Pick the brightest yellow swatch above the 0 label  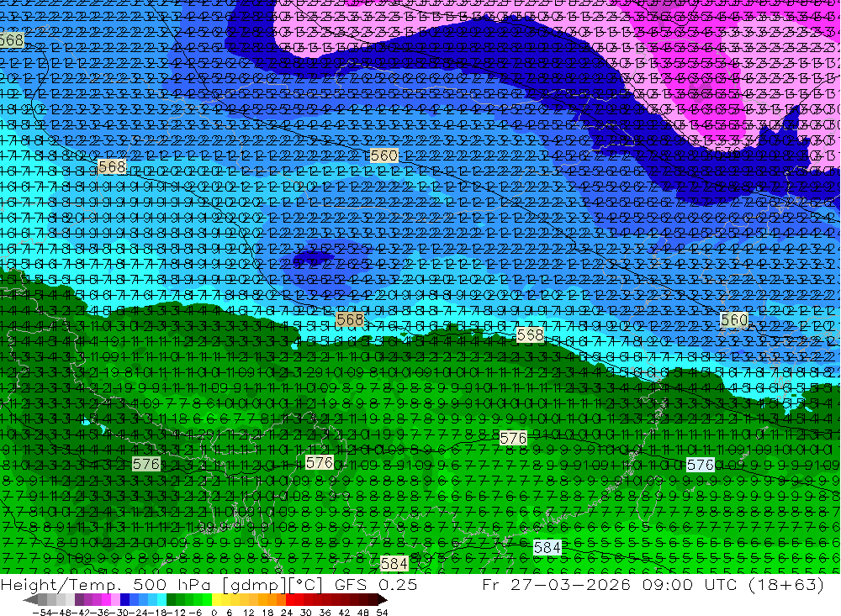pos(217,600)
